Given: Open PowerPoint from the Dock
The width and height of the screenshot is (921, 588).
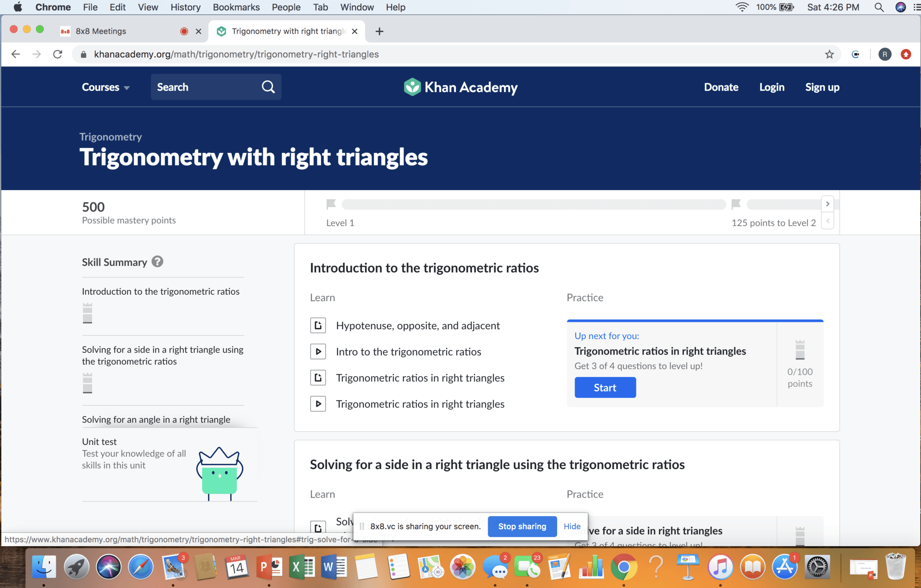Looking at the screenshot, I should coord(269,567).
